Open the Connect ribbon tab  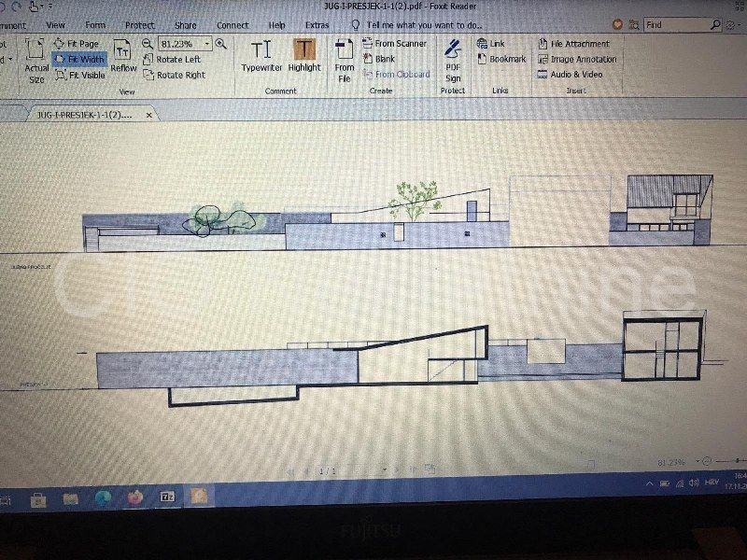(233, 25)
